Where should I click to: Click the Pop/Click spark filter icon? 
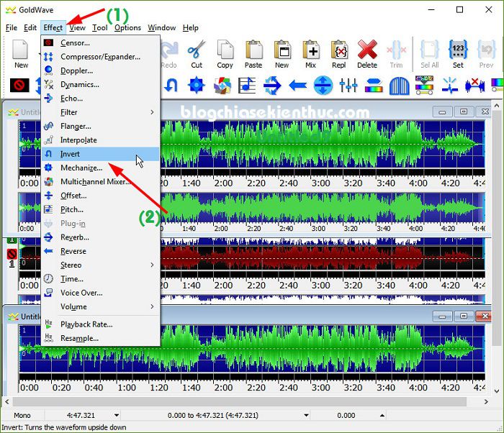tap(450, 86)
